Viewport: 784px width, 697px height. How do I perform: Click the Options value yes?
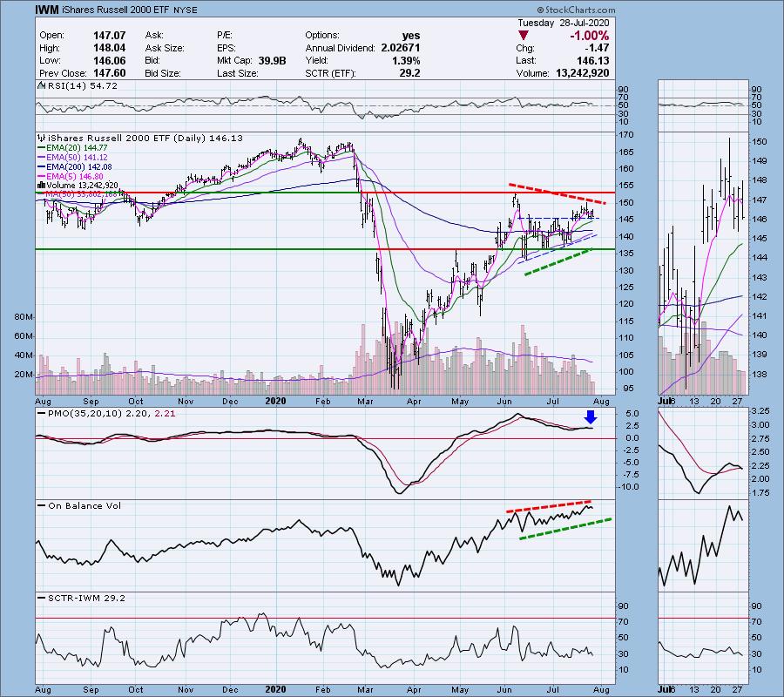(x=411, y=36)
